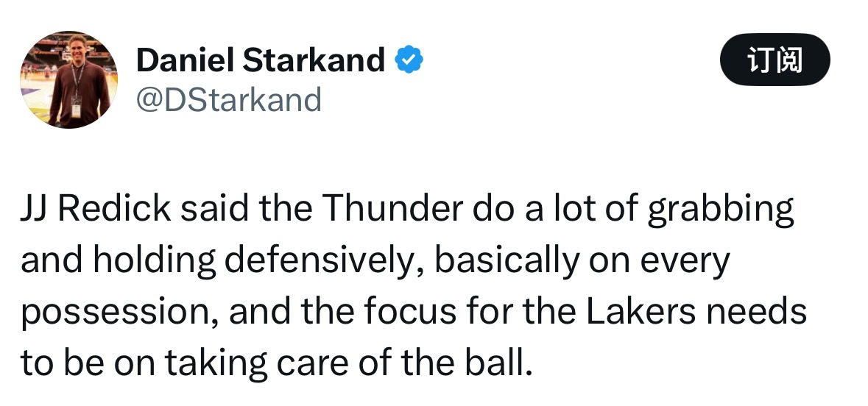Screen dimensions: 868x406
Task: Click the word "said" in the first line
Action: coord(215,210)
